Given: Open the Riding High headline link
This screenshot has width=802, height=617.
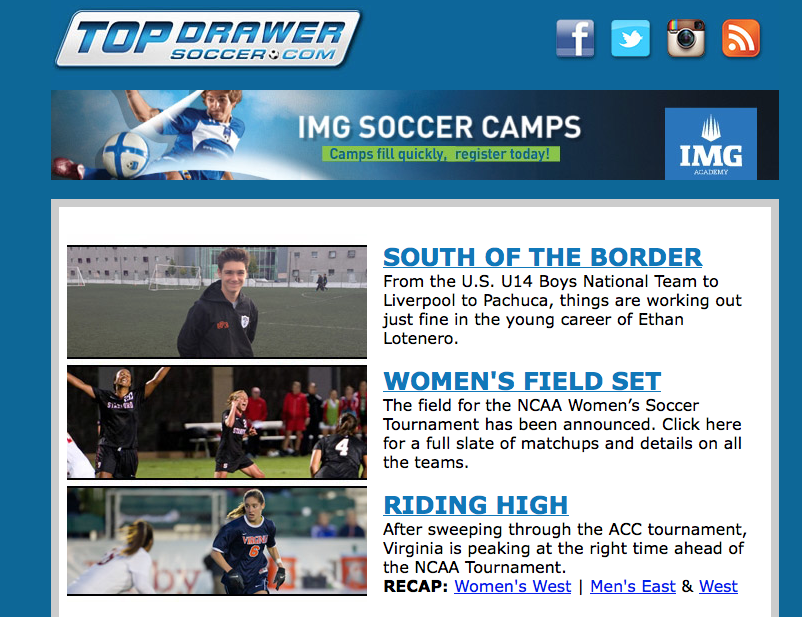Looking at the screenshot, I should click(476, 505).
